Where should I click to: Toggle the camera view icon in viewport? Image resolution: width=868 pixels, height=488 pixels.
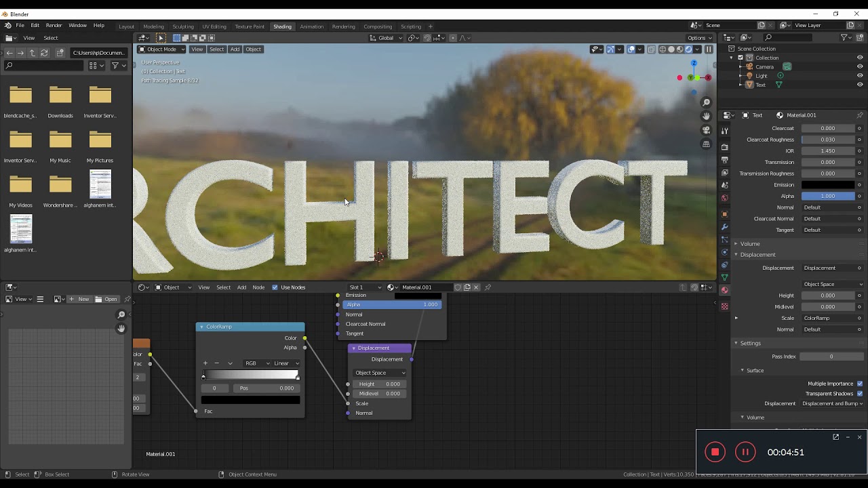point(706,130)
